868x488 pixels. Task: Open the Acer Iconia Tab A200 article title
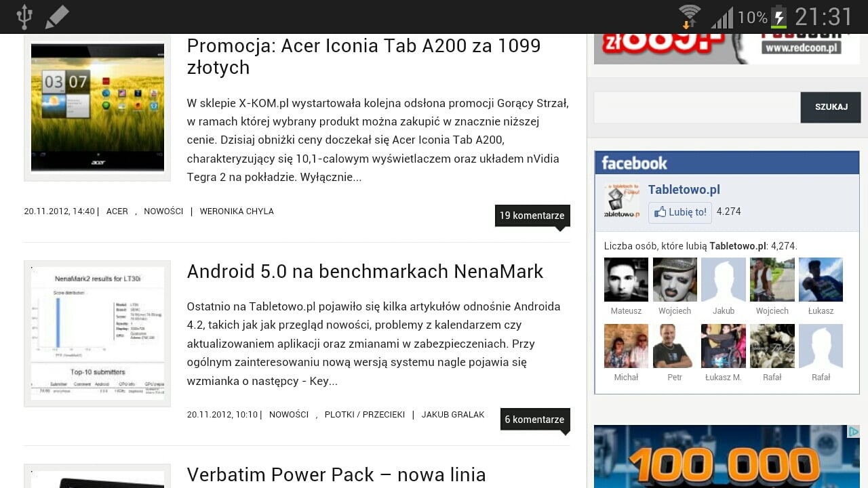click(363, 56)
